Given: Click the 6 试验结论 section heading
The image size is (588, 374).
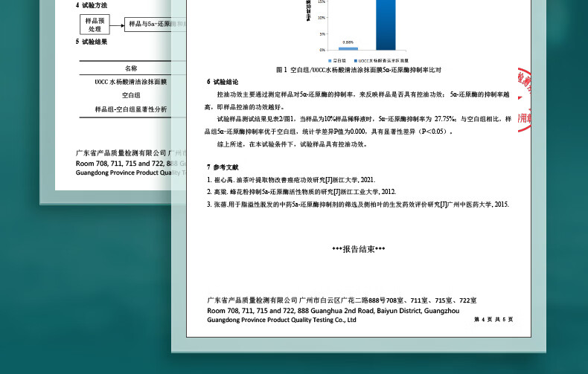Looking at the screenshot, I should 223,81.
